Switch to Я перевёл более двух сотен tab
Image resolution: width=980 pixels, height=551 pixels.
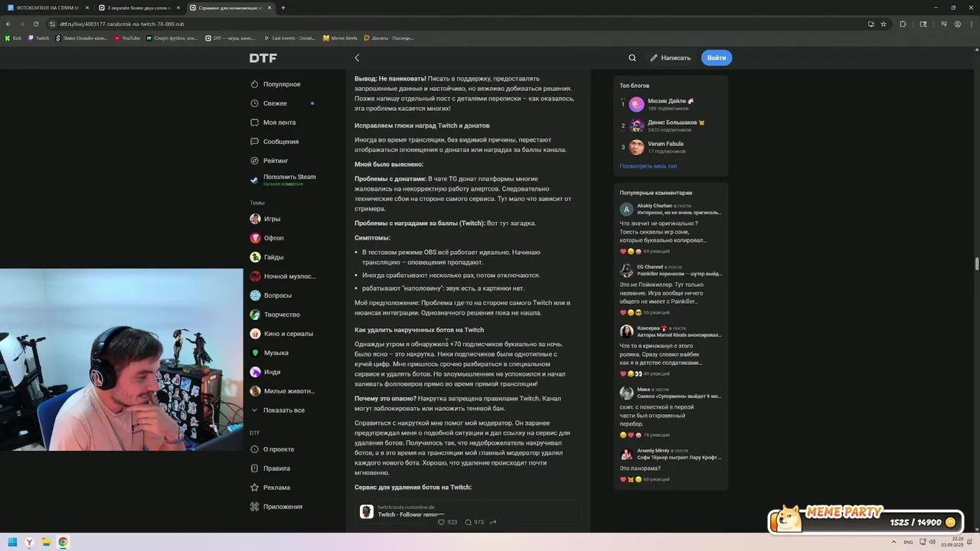[138, 8]
